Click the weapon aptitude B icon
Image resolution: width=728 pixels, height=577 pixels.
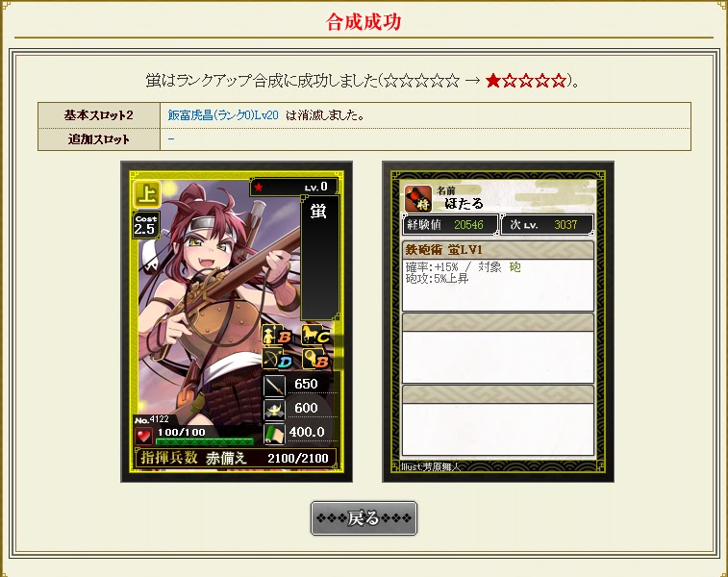pyautogui.click(x=315, y=359)
